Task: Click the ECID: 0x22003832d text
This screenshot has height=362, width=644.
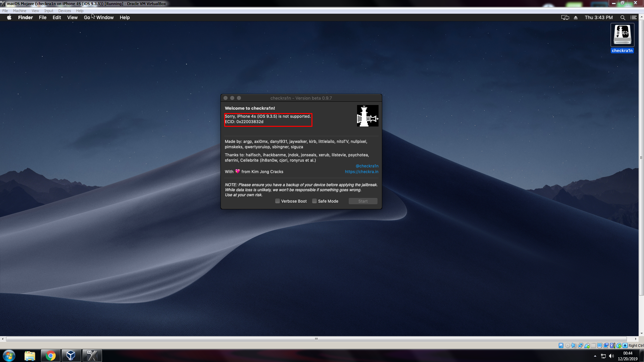Action: (244, 122)
